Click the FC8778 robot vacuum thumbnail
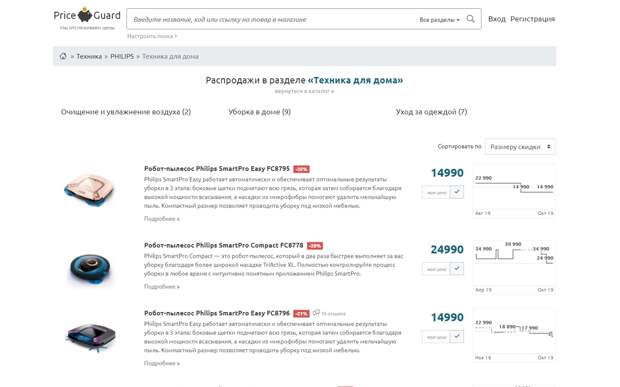 tap(90, 268)
